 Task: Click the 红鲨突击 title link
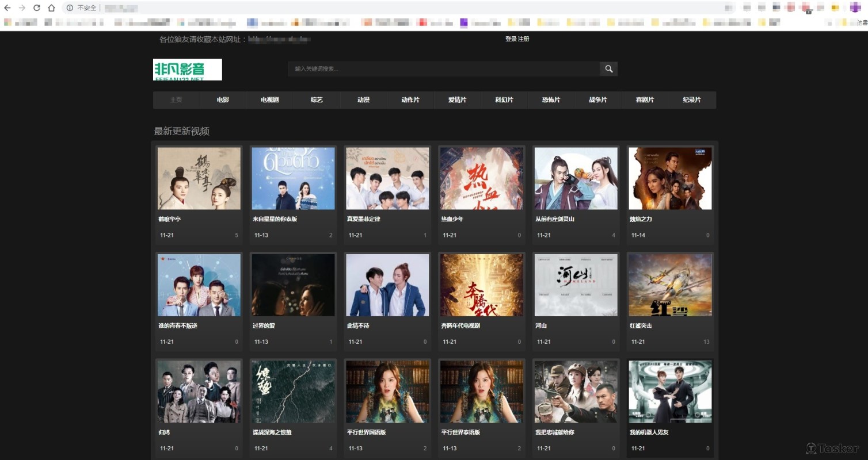tap(641, 326)
